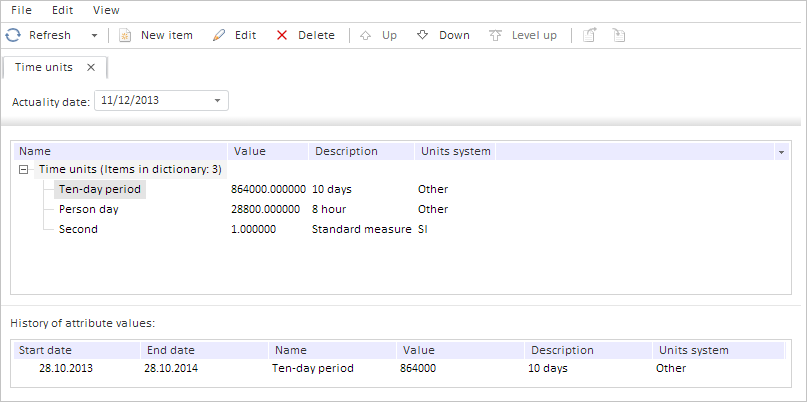
Task: Move item Up with arrow icon
Action: 365,35
